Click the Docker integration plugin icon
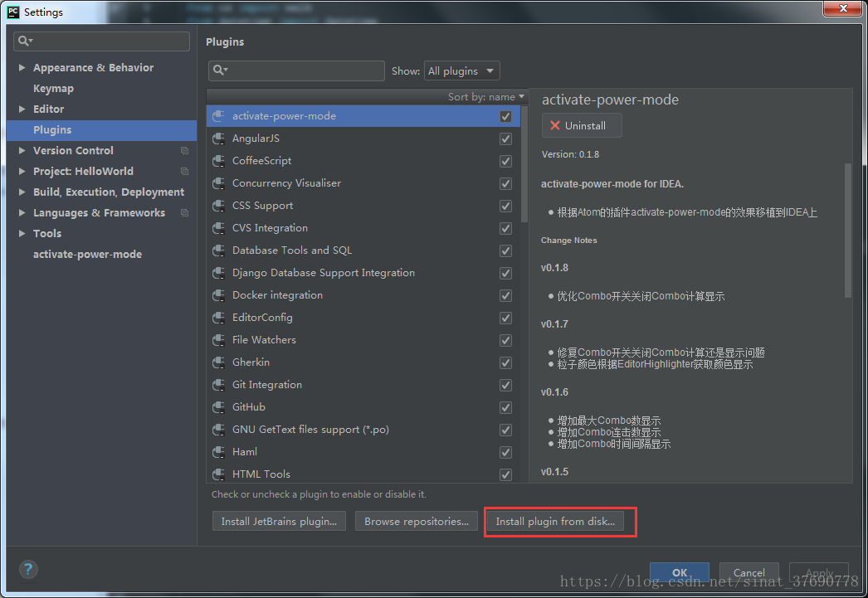Image resolution: width=868 pixels, height=598 pixels. coord(218,295)
